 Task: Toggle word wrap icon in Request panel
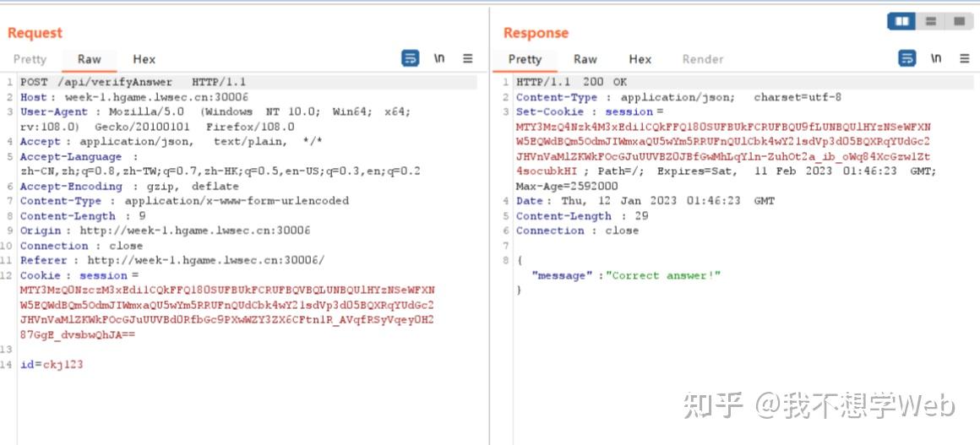[x=410, y=59]
